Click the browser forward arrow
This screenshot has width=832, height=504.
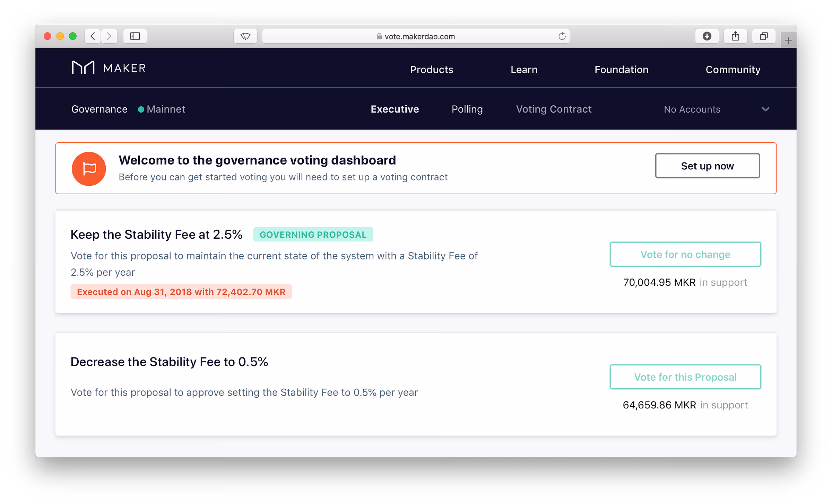click(109, 36)
